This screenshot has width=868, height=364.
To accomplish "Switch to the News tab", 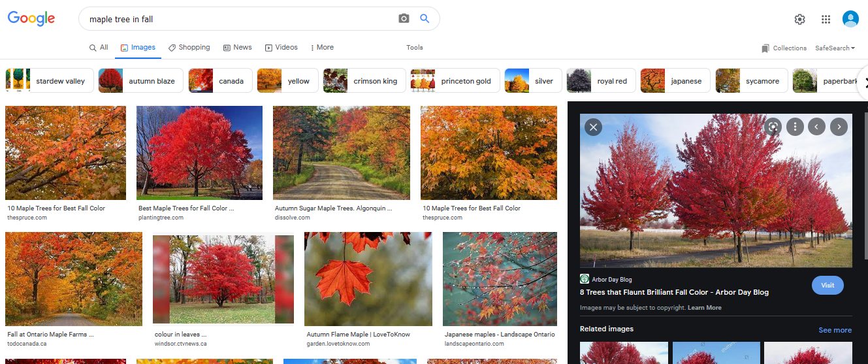I will point(237,47).
